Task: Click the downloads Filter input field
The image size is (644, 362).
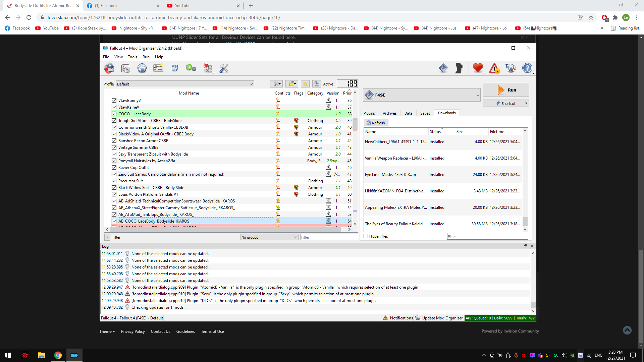Action: pyautogui.click(x=487, y=237)
